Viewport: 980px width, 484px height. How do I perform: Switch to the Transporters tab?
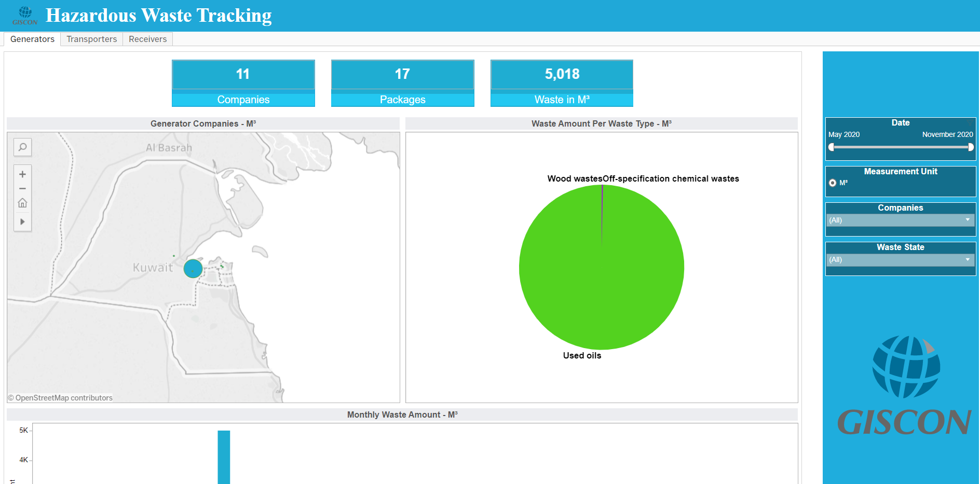91,39
